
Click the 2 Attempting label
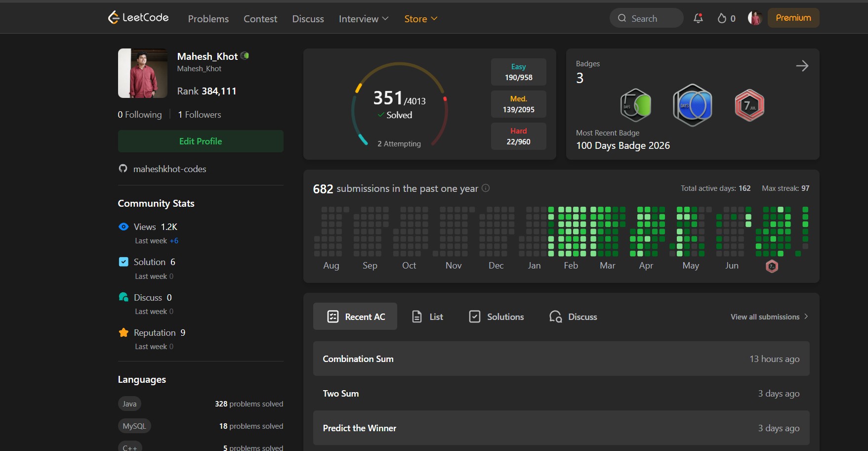[x=399, y=143]
